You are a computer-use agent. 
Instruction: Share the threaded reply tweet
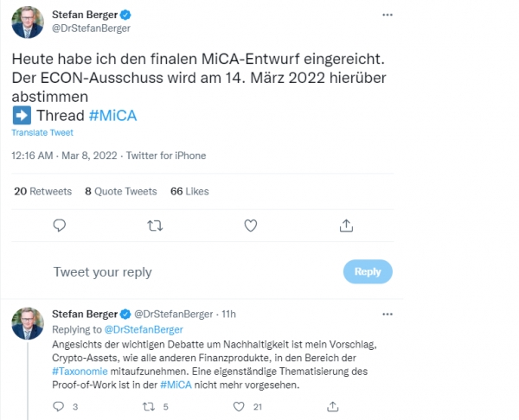(x=334, y=405)
